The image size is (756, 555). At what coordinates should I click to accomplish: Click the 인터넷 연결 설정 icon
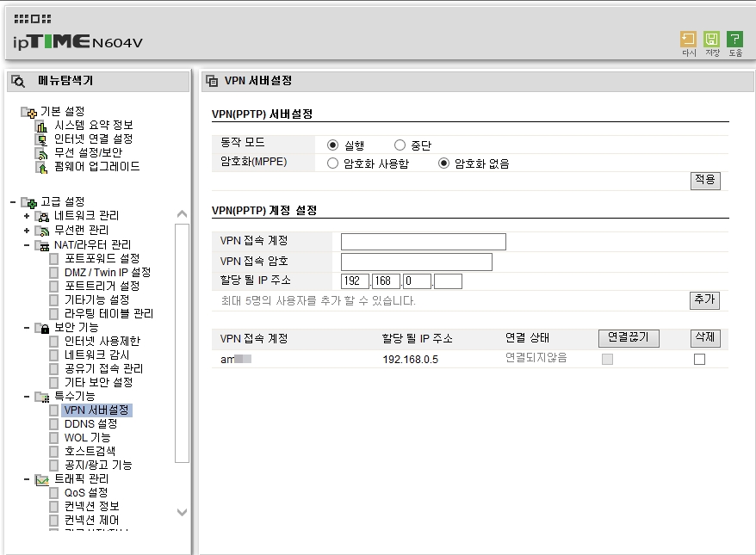pyautogui.click(x=42, y=139)
